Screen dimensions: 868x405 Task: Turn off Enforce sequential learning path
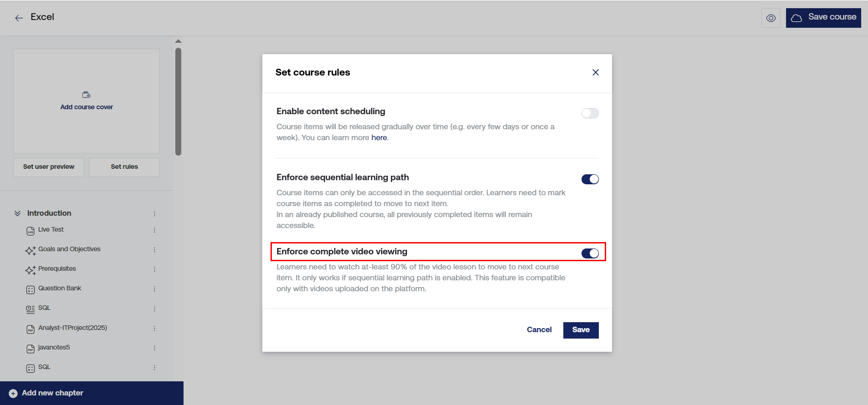coord(590,179)
